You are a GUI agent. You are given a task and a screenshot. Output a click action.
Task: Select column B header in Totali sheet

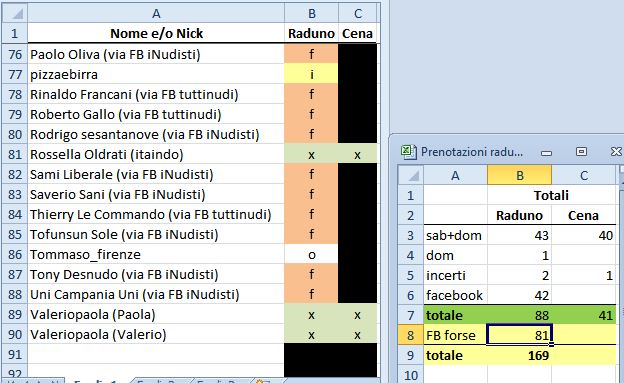519,175
